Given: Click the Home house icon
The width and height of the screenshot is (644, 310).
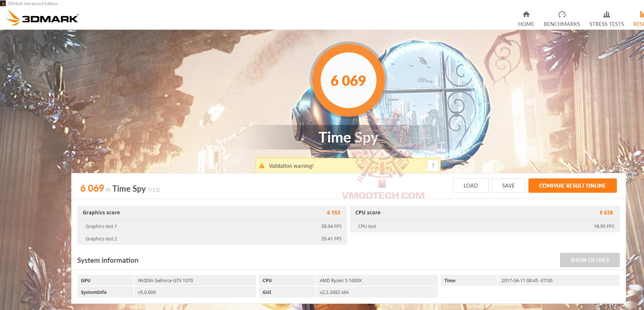Looking at the screenshot, I should point(526,14).
